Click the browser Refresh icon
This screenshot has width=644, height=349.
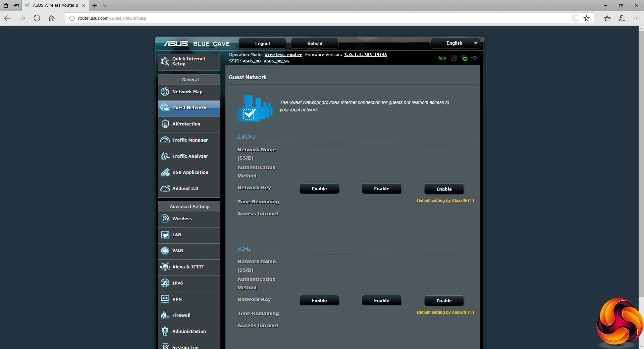tap(37, 18)
